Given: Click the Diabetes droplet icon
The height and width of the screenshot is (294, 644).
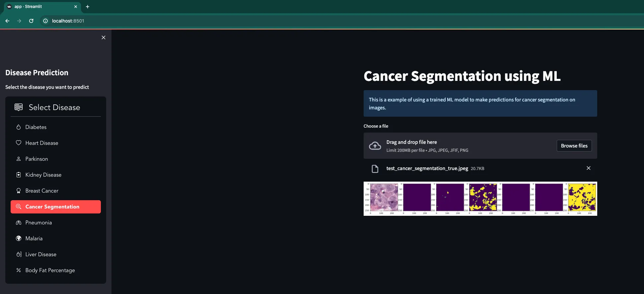Looking at the screenshot, I should pos(19,127).
